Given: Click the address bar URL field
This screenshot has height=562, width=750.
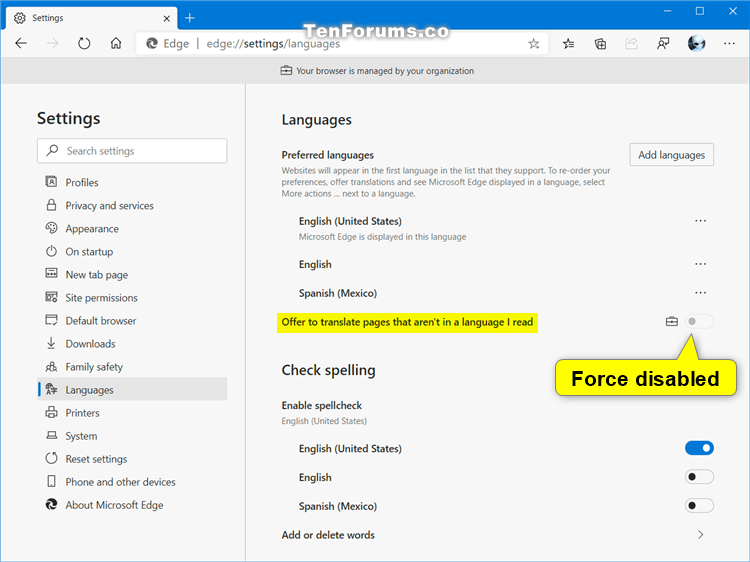Looking at the screenshot, I should (342, 44).
